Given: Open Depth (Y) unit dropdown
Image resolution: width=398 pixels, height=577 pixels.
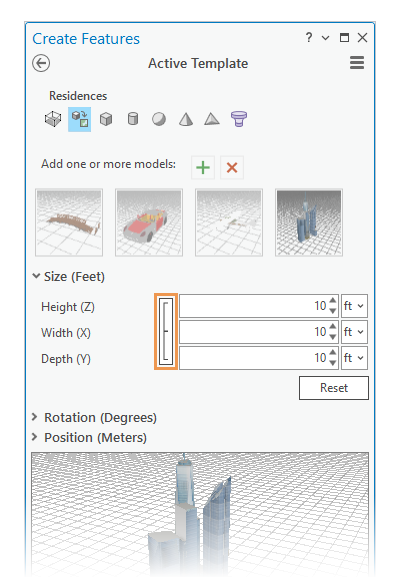Looking at the screenshot, I should (x=354, y=358).
